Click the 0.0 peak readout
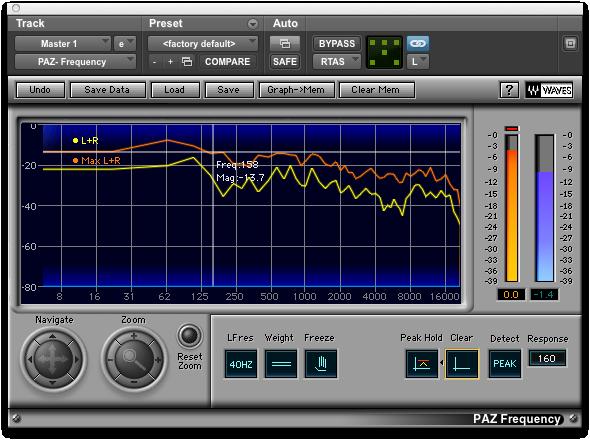The image size is (590, 440). [511, 295]
